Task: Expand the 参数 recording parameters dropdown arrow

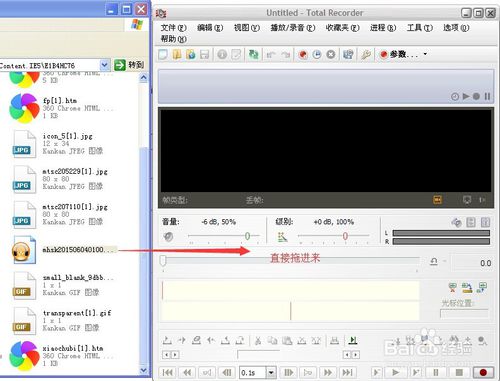Action: click(x=425, y=54)
